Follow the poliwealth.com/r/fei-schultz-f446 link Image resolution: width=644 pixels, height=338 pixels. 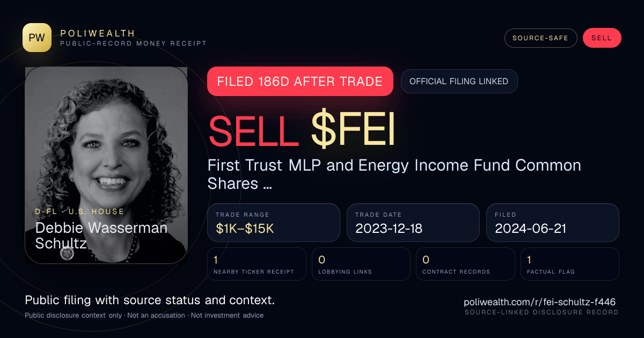(539, 302)
